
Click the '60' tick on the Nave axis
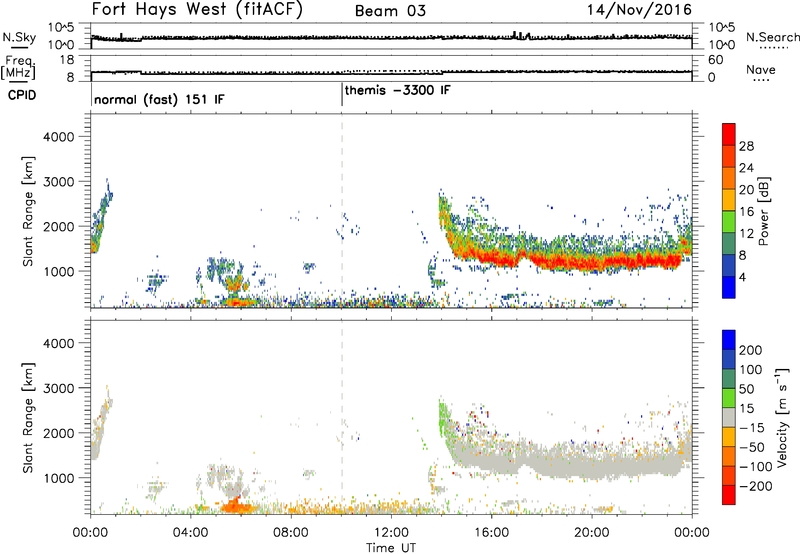click(716, 60)
